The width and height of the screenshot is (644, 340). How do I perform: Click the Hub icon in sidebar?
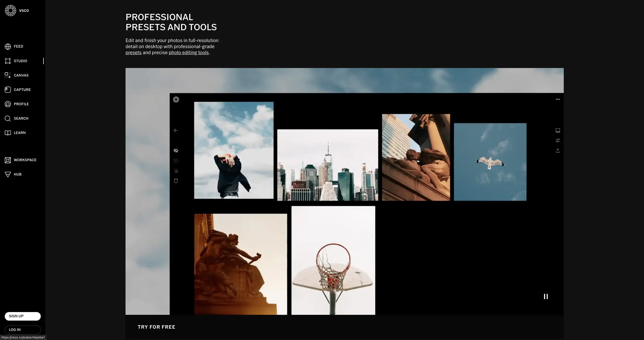click(8, 174)
